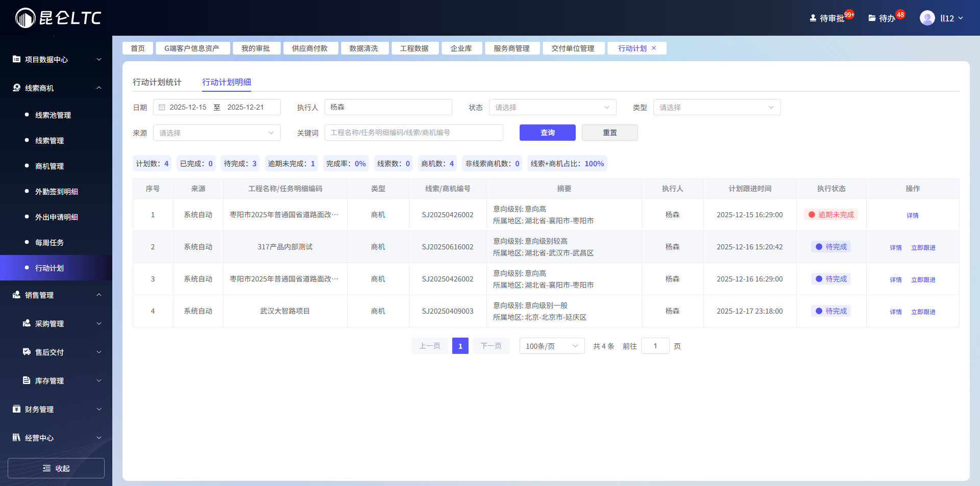Click the calendar icon in date field

pos(162,107)
